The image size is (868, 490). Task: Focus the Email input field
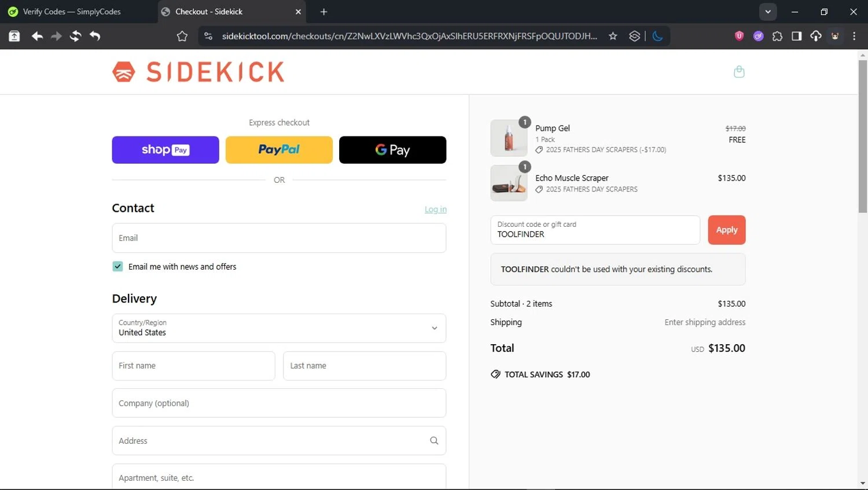tap(279, 238)
